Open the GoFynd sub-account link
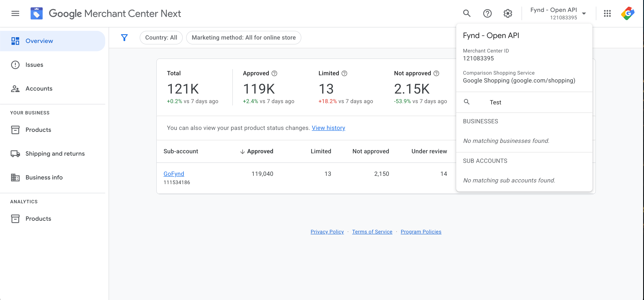Image resolution: width=644 pixels, height=300 pixels. (x=174, y=174)
